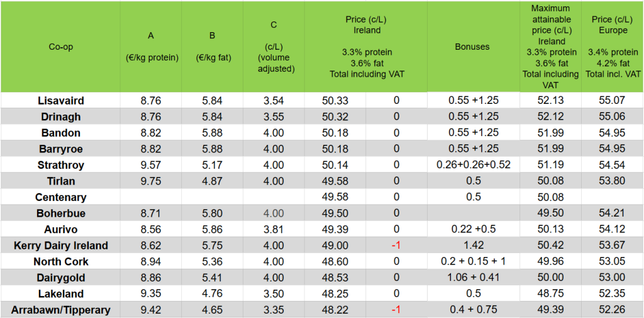Select Boherbue's greyed 4.00 value
The height and width of the screenshot is (318, 644).
pos(274,213)
